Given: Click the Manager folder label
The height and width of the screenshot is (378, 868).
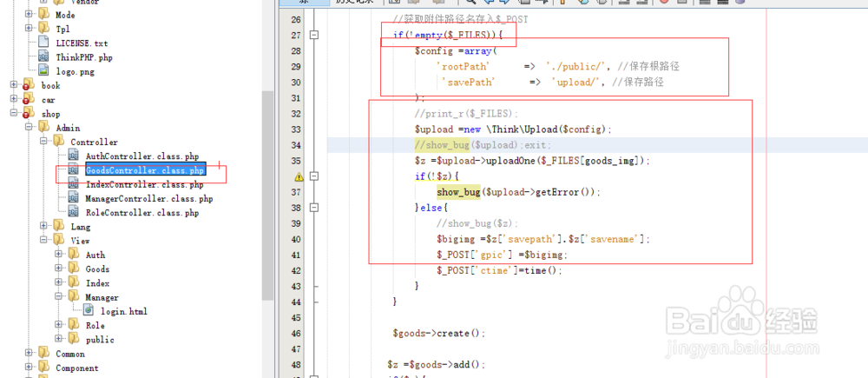Looking at the screenshot, I should click(x=102, y=297).
